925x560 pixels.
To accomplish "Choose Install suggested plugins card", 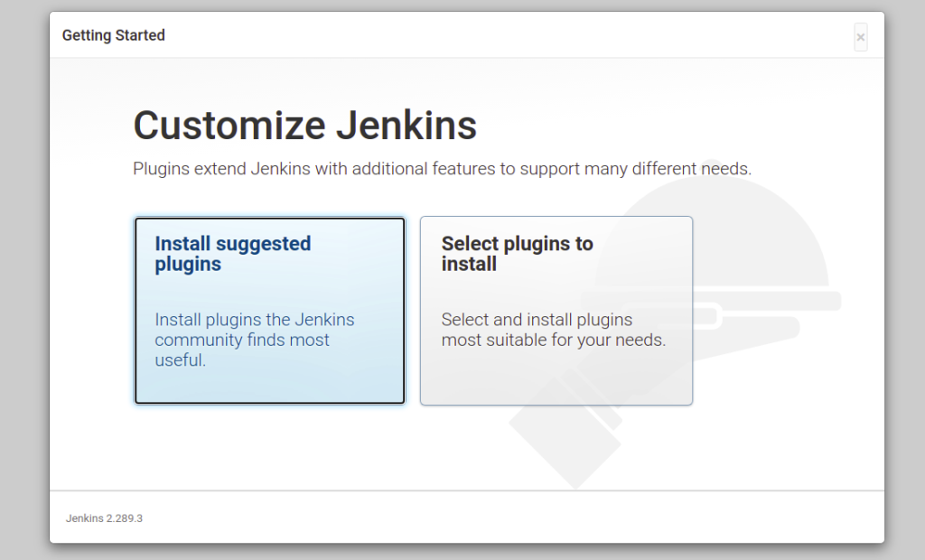I will [x=270, y=311].
